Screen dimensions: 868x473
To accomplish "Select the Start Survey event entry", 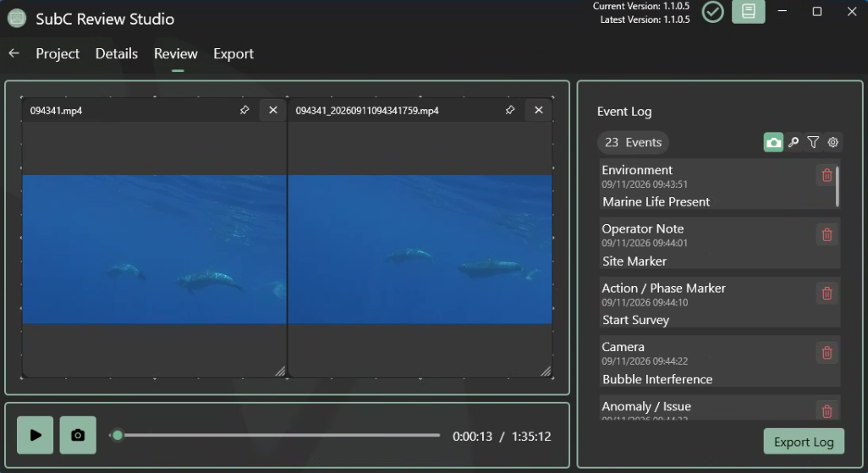I will click(x=720, y=302).
